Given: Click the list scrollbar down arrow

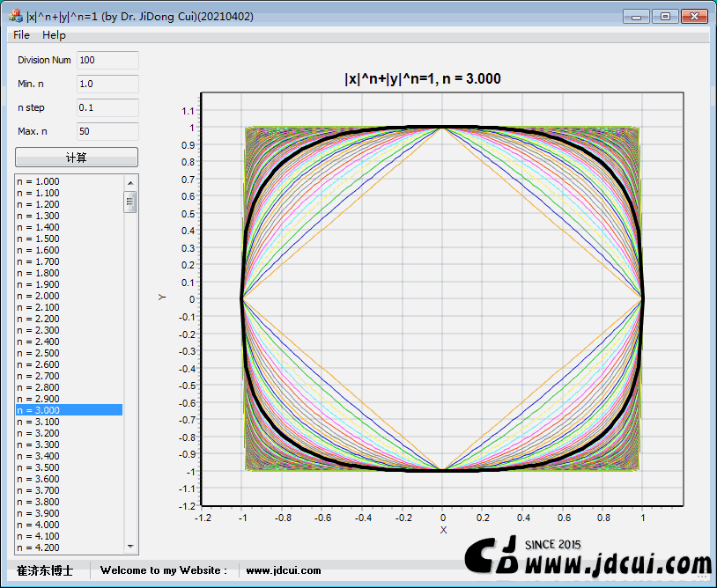Looking at the screenshot, I should coord(130,547).
